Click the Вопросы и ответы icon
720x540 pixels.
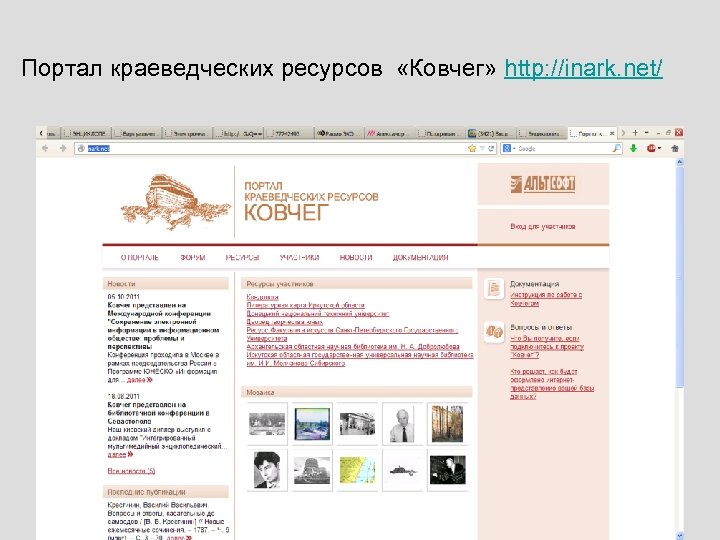(494, 332)
